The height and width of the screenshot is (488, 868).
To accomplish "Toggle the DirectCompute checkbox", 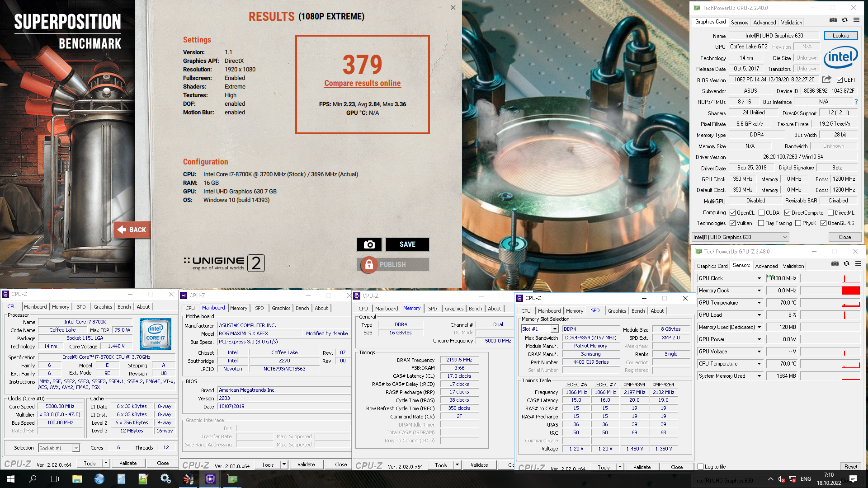I will pyautogui.click(x=787, y=213).
